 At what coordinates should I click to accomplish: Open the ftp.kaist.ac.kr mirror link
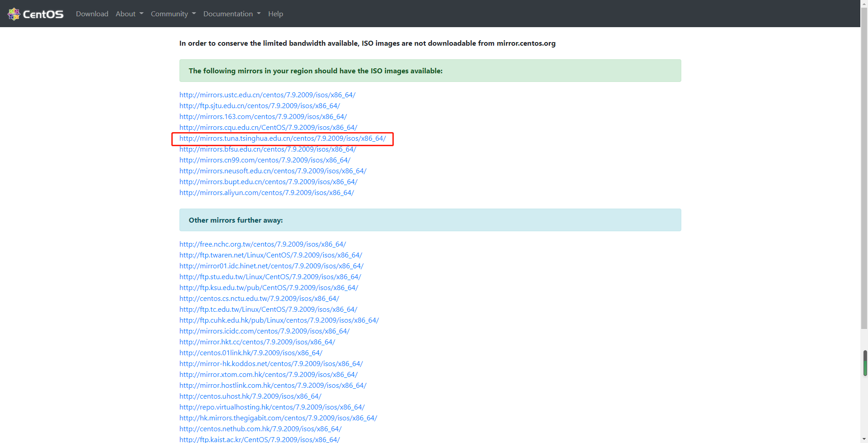[259, 439]
